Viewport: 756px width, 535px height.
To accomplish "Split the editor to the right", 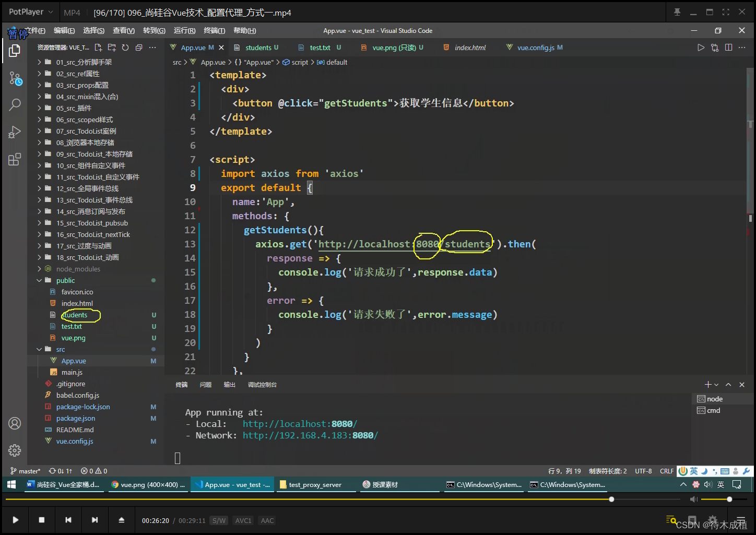I will pos(728,47).
